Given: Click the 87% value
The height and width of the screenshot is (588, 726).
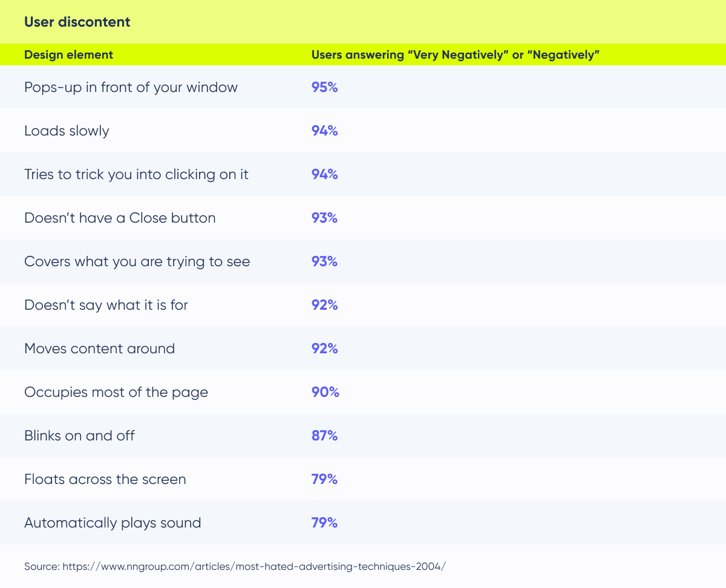Looking at the screenshot, I should [x=324, y=436].
